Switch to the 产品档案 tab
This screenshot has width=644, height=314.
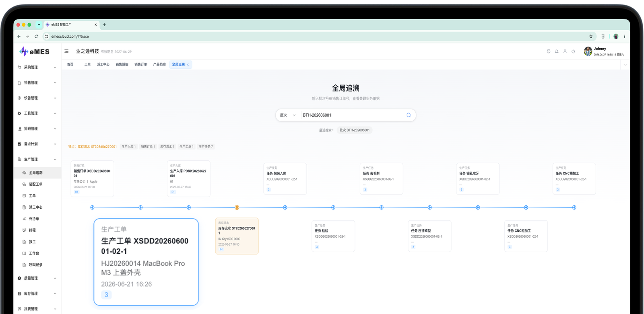tap(159, 64)
